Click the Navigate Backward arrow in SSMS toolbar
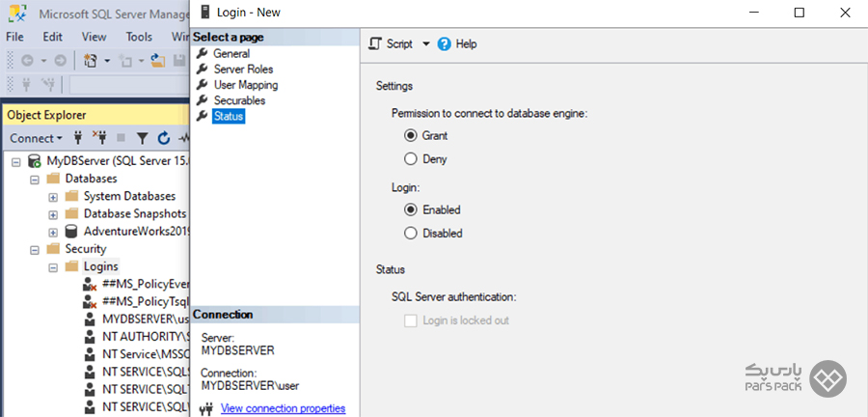This screenshot has width=868, height=417. pos(27,61)
